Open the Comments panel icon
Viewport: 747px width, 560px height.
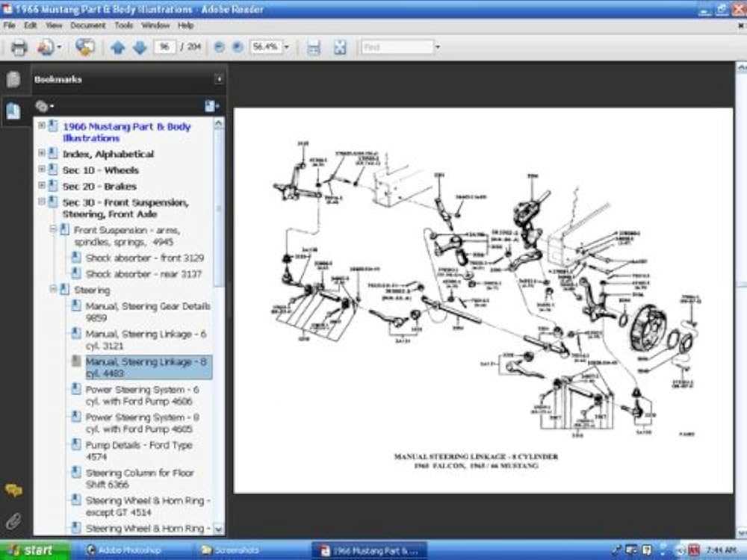(x=13, y=490)
